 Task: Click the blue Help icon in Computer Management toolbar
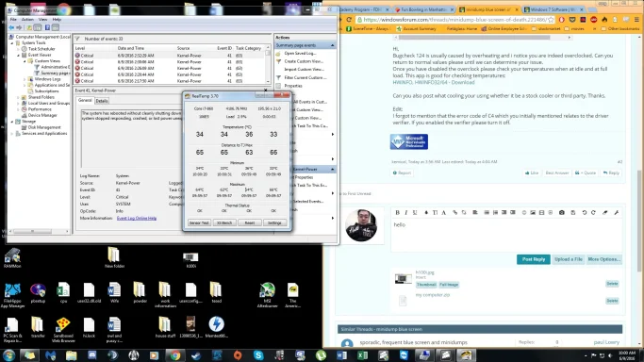pyautogui.click(x=47, y=27)
